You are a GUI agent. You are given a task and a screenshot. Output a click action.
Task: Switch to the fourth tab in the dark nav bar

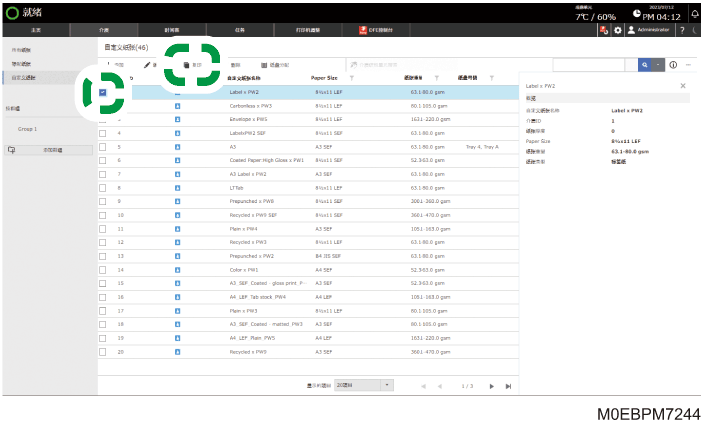[x=240, y=30]
